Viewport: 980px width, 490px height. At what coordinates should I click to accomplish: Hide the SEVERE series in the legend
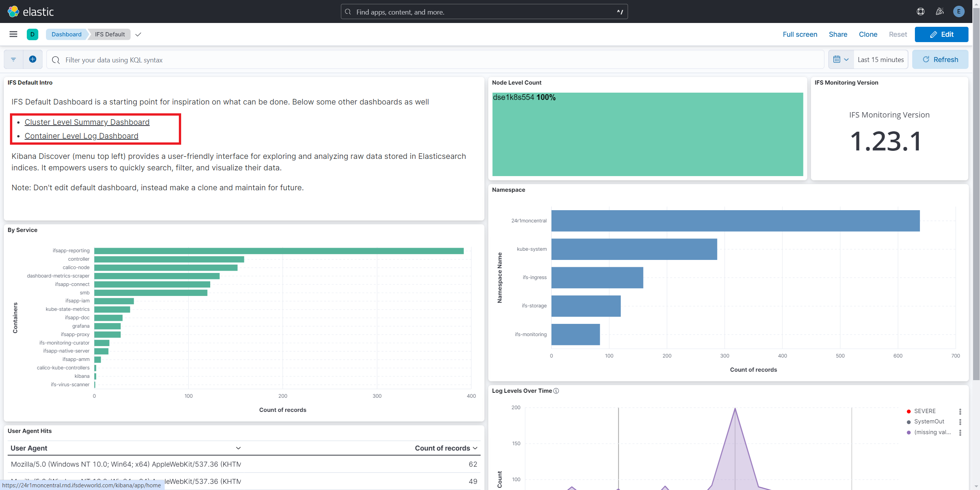click(x=925, y=411)
